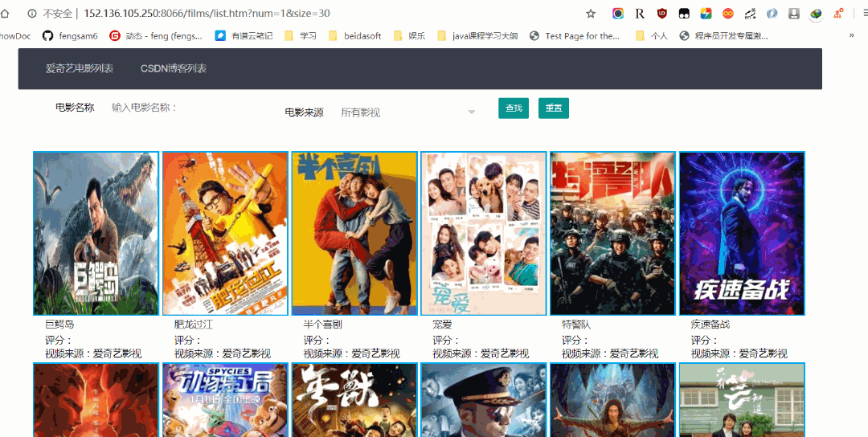868x437 pixels.
Task: Open the 巨鳄岛 movie poster
Action: pyautogui.click(x=96, y=234)
